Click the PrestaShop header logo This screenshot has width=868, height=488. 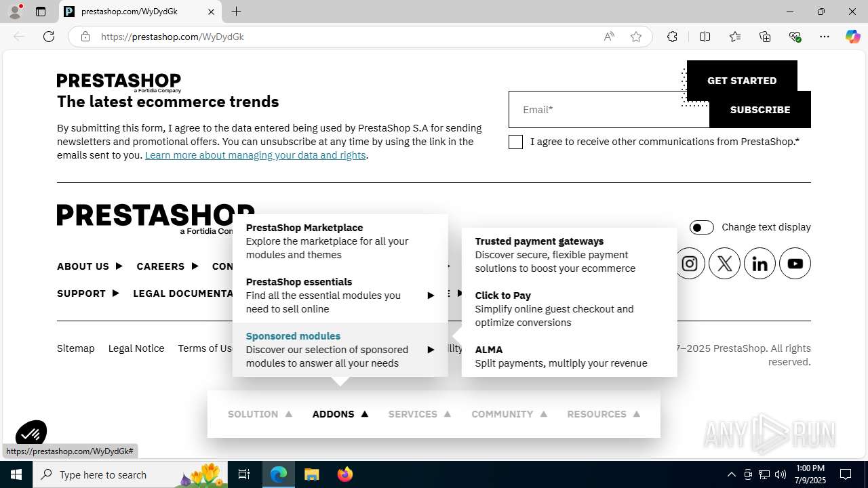click(x=119, y=82)
